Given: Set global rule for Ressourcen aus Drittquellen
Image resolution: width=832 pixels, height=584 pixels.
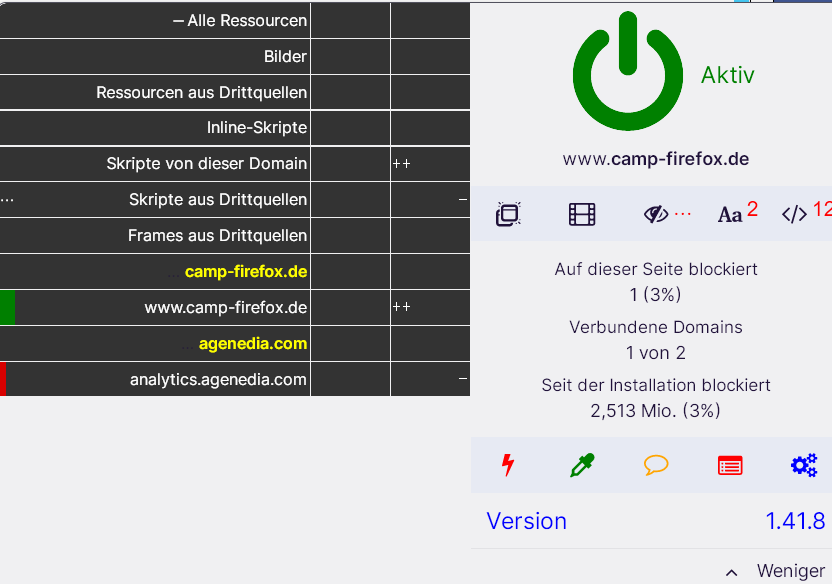Looking at the screenshot, I should (351, 92).
